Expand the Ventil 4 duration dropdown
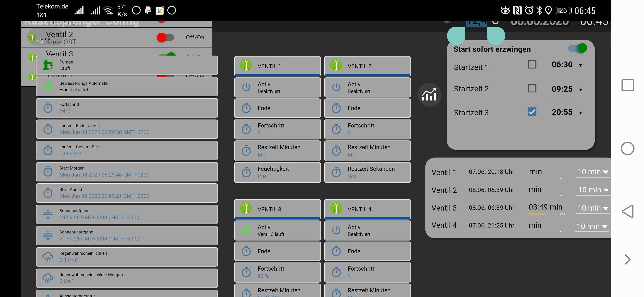The image size is (644, 297). coord(591,226)
